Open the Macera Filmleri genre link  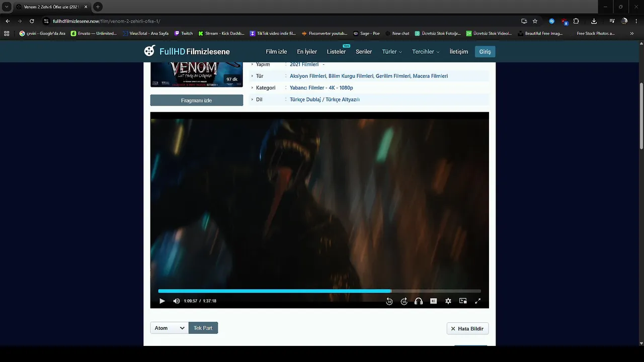coord(430,76)
